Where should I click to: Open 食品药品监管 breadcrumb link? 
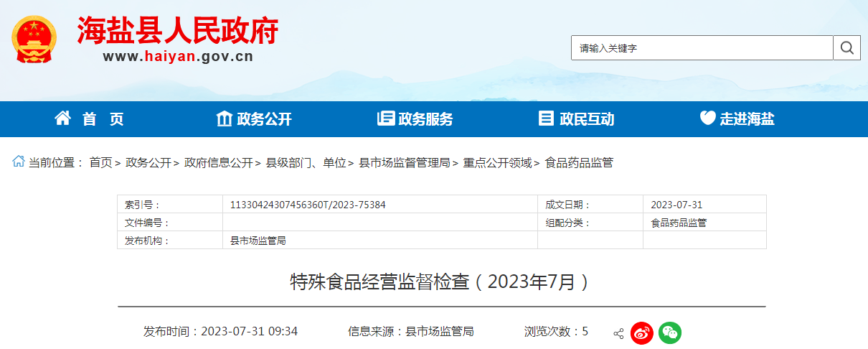tap(579, 163)
